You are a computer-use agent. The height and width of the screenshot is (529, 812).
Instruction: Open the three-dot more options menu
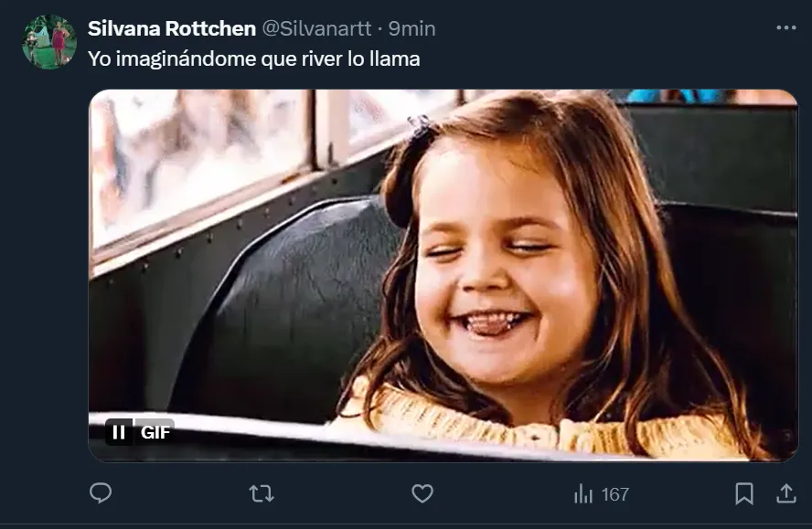point(785,28)
